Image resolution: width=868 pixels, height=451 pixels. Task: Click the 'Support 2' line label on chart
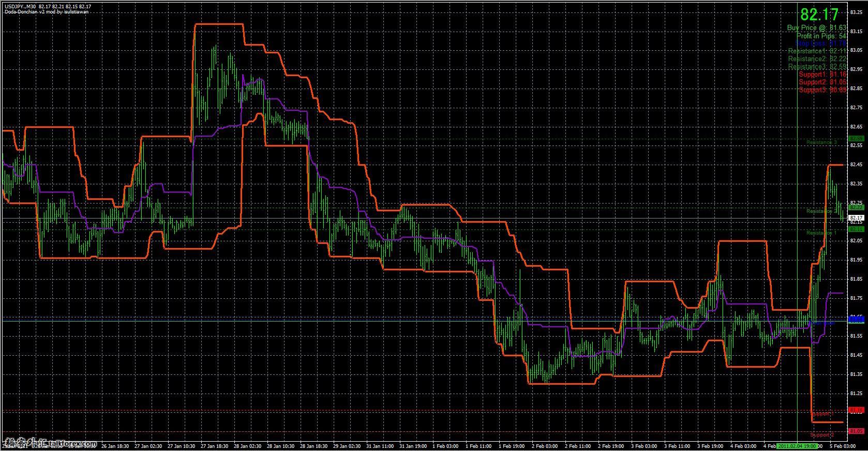(x=822, y=435)
